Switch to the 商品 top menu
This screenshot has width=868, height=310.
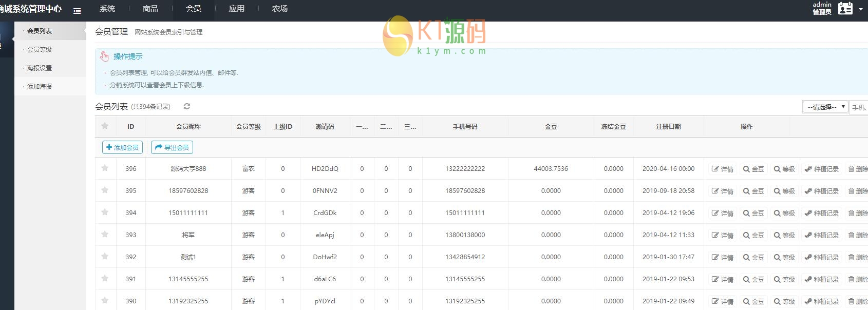point(150,9)
